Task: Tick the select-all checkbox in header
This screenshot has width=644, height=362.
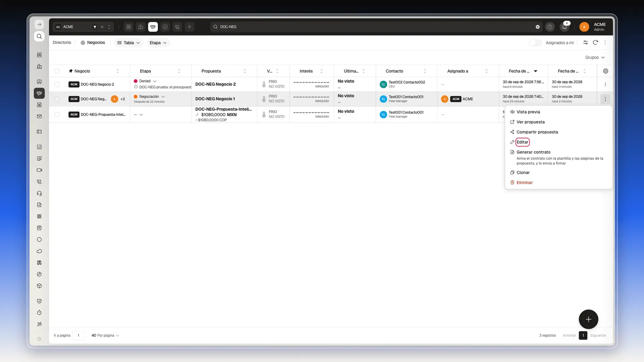Action: point(57,71)
